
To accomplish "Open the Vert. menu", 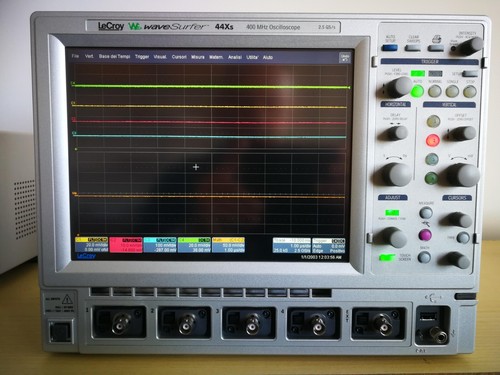I will point(89,56).
